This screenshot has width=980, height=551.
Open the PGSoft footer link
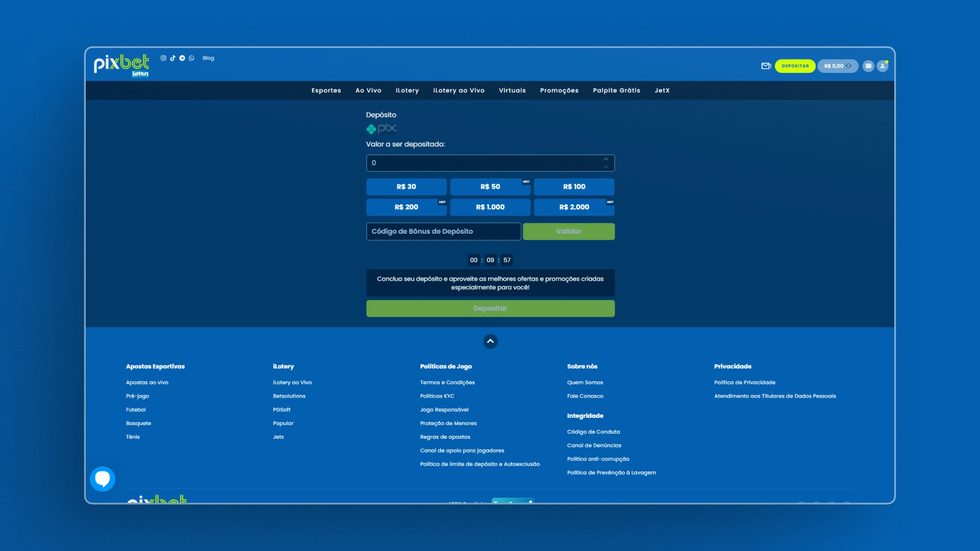tap(282, 410)
